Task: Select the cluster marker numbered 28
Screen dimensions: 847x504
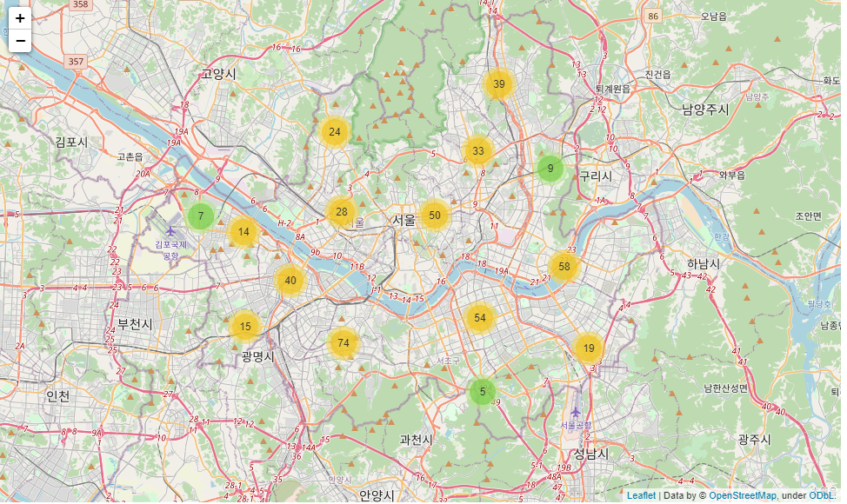Action: [342, 212]
